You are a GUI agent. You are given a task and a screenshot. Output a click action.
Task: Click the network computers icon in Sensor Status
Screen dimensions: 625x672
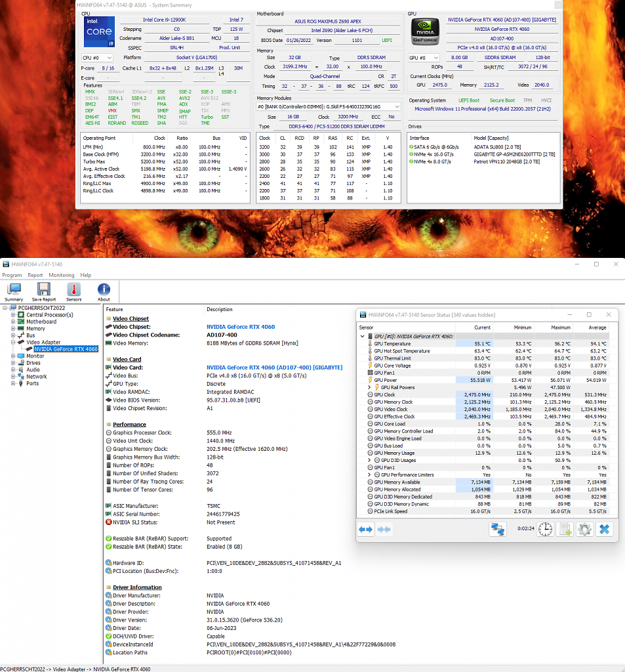[497, 530]
